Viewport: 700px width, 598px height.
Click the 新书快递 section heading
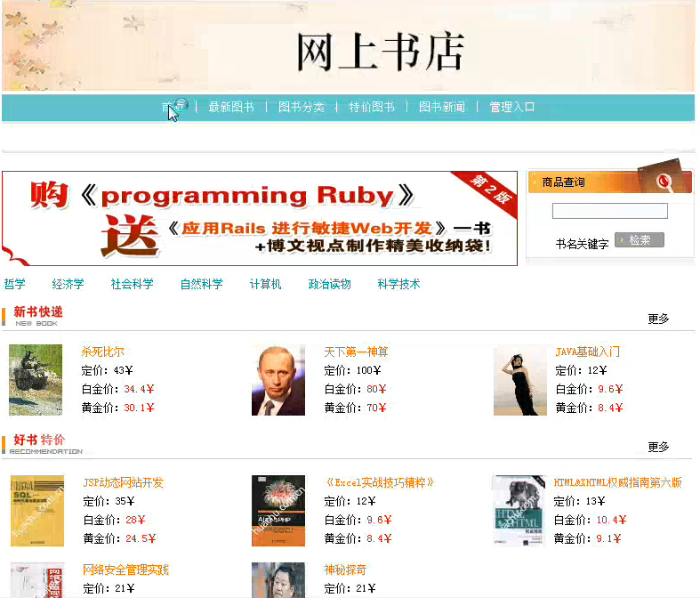38,311
